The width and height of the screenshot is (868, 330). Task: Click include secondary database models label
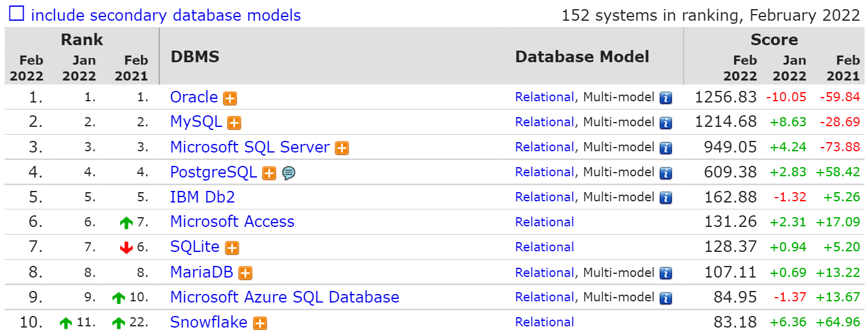[x=166, y=15]
